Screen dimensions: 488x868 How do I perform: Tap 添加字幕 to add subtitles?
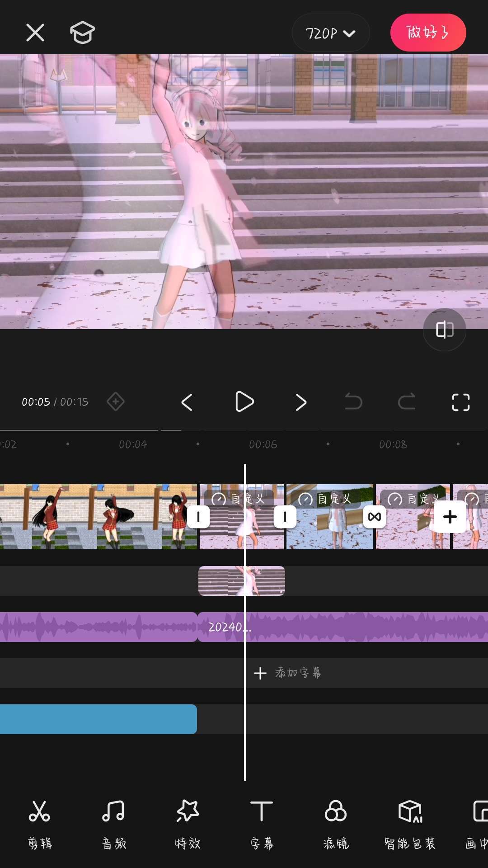(x=288, y=673)
